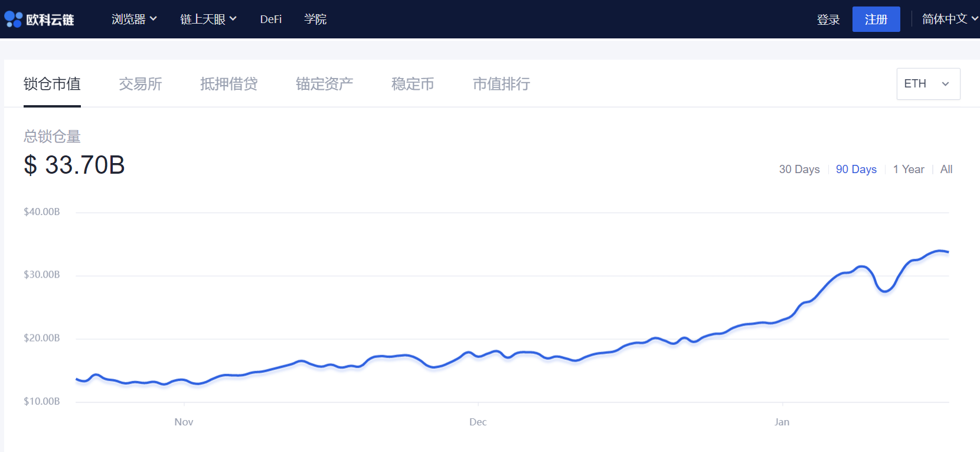Open the DeFi menu item
Screen dimensions: 980x452
tap(270, 19)
